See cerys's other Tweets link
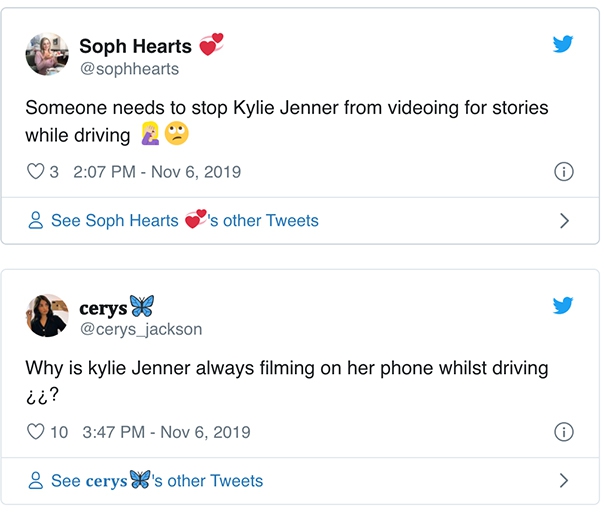Screen dimensions: 604x512 pyautogui.click(x=157, y=482)
